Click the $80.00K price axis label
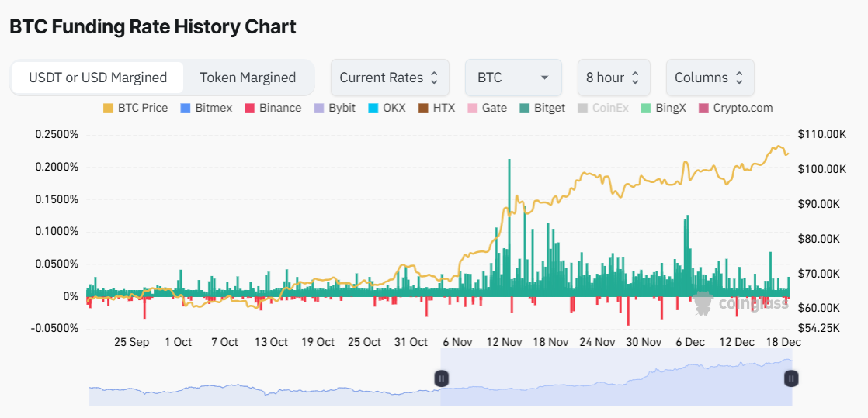868x418 pixels. coord(819,239)
